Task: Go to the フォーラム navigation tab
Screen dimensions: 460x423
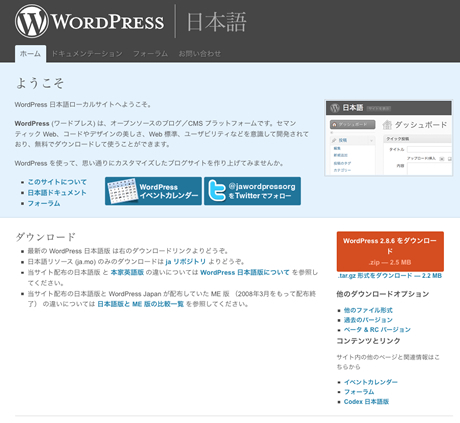Action: 150,54
